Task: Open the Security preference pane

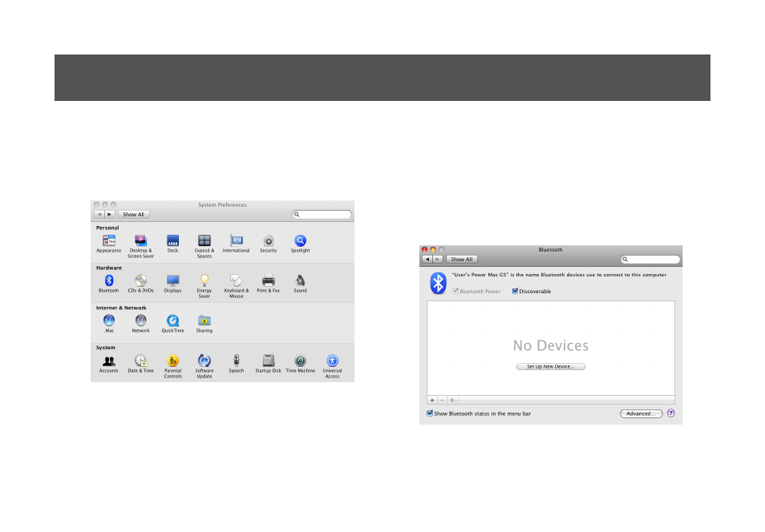Action: tap(269, 244)
